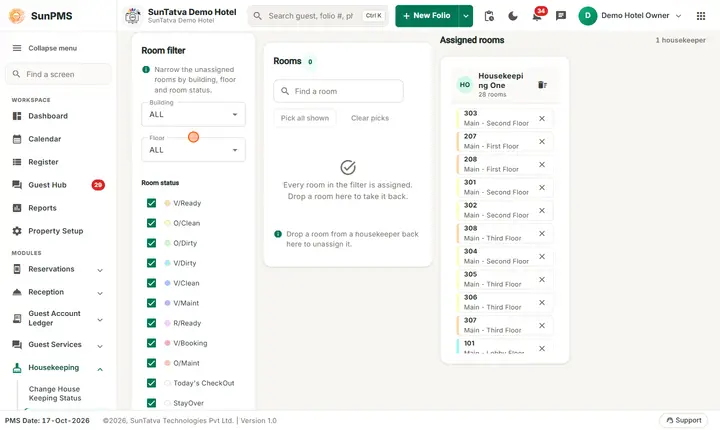Unassign room 303 with its X
This screenshot has width=720, height=430.
(542, 119)
